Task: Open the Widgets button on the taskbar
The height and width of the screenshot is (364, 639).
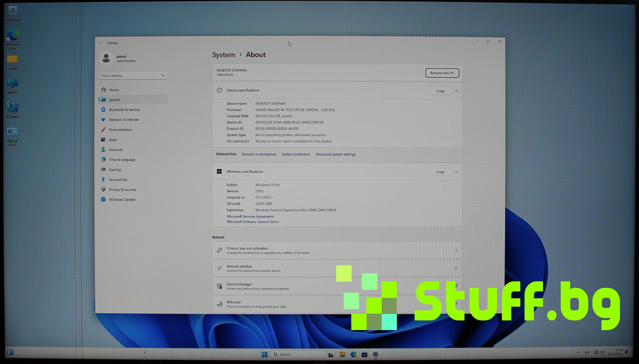Action: point(10,352)
